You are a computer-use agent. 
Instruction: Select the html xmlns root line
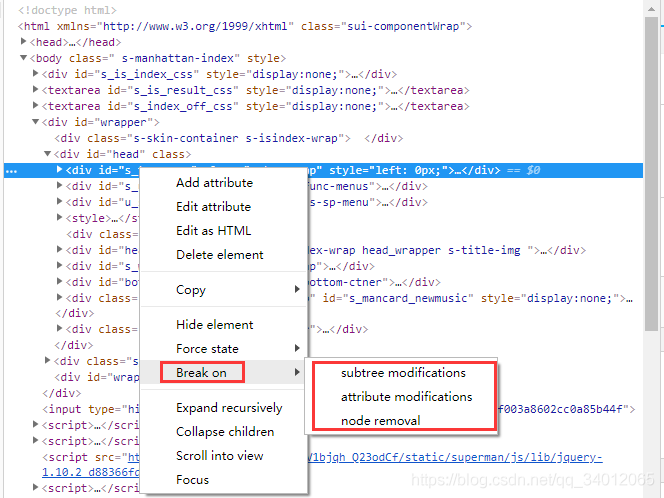coord(245,26)
